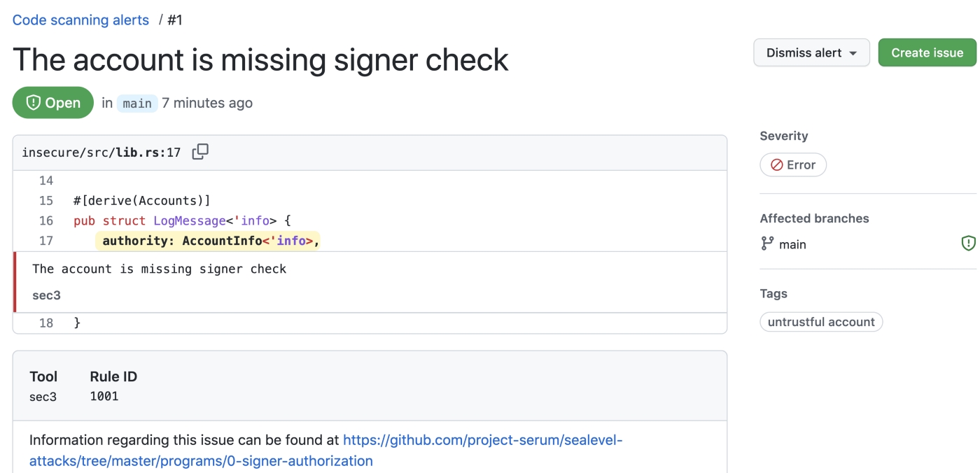The height and width of the screenshot is (473, 980).
Task: Click line number 16 in code snippet
Action: point(45,220)
